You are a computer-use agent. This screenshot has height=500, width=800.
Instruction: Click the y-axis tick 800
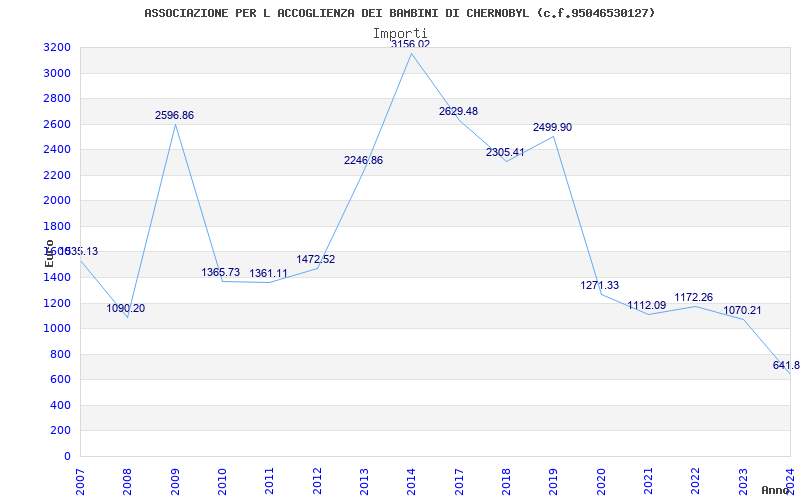pyautogui.click(x=63, y=354)
